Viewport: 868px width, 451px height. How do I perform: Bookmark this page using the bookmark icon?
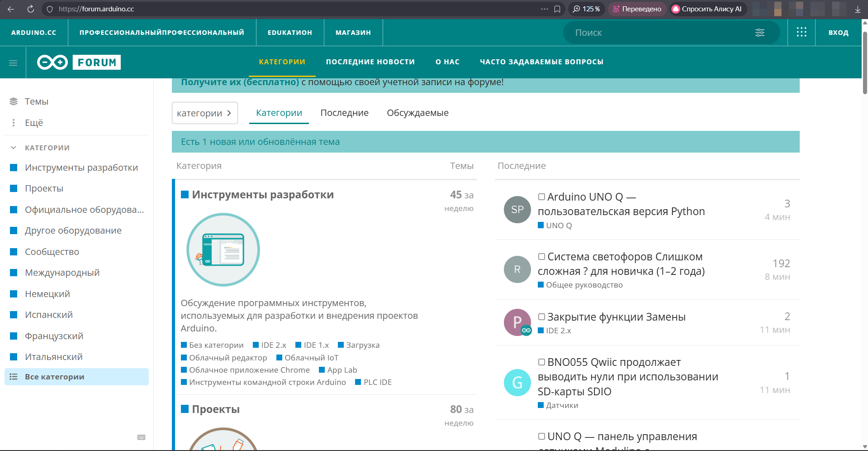(557, 9)
